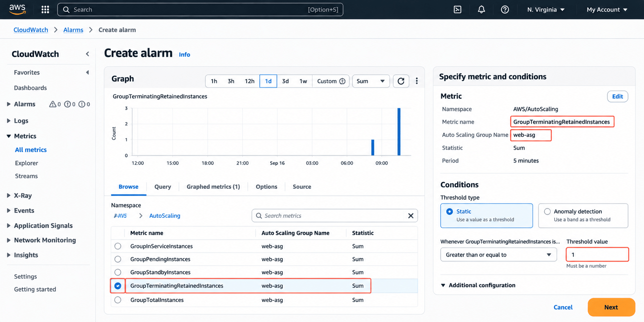Open the help question mark icon
The width and height of the screenshot is (644, 322).
(505, 9)
